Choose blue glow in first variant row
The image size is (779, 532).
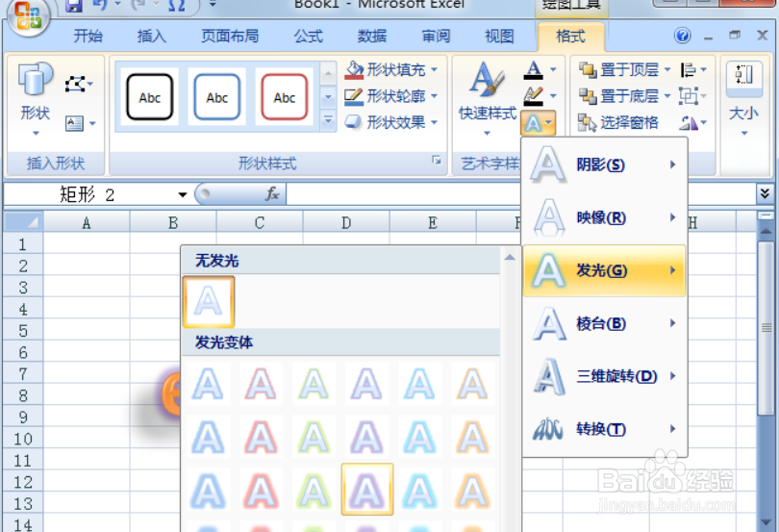point(208,384)
